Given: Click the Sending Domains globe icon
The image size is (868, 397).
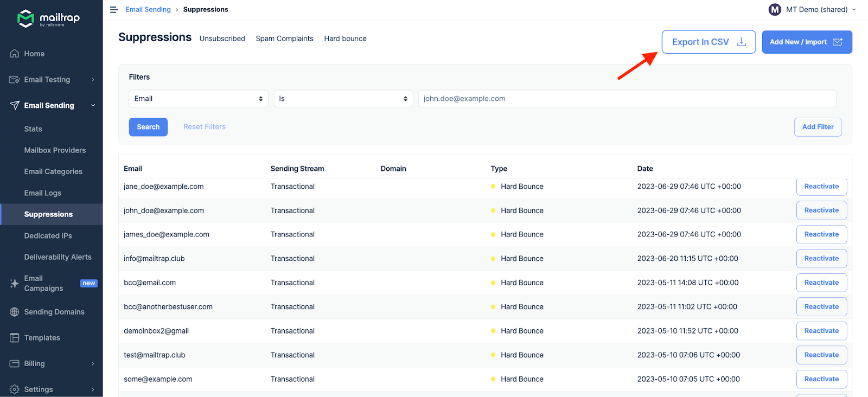Looking at the screenshot, I should pyautogui.click(x=15, y=312).
